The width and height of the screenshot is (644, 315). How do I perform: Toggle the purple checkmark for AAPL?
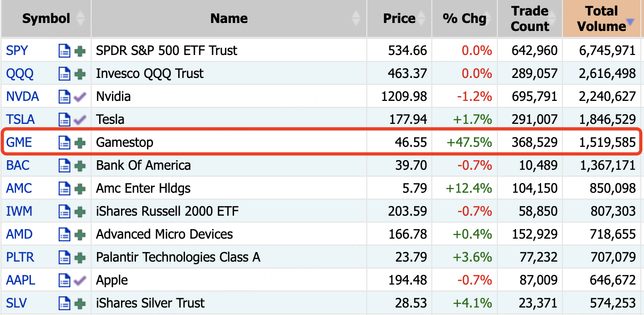click(80, 281)
